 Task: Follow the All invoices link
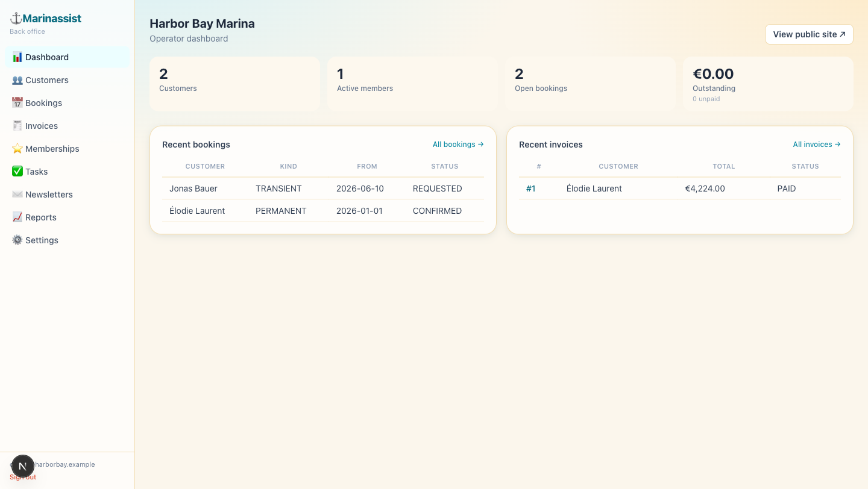click(x=817, y=145)
